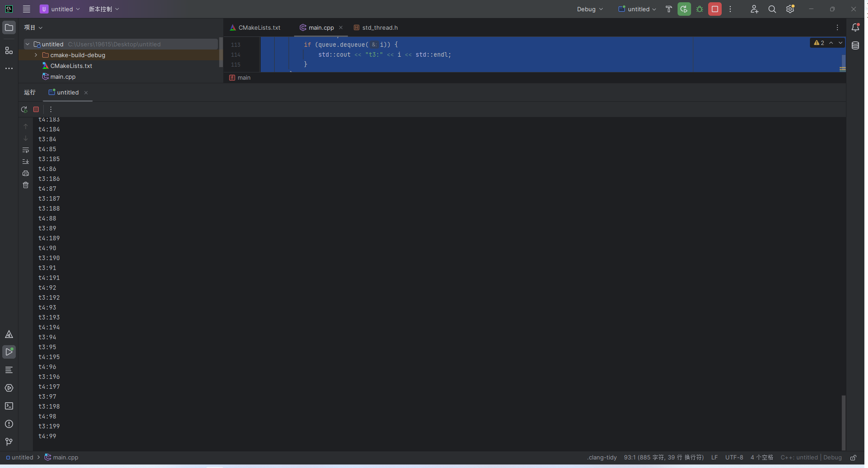Open the Messages list tool window icon
The height and width of the screenshot is (468, 868).
tap(9, 370)
